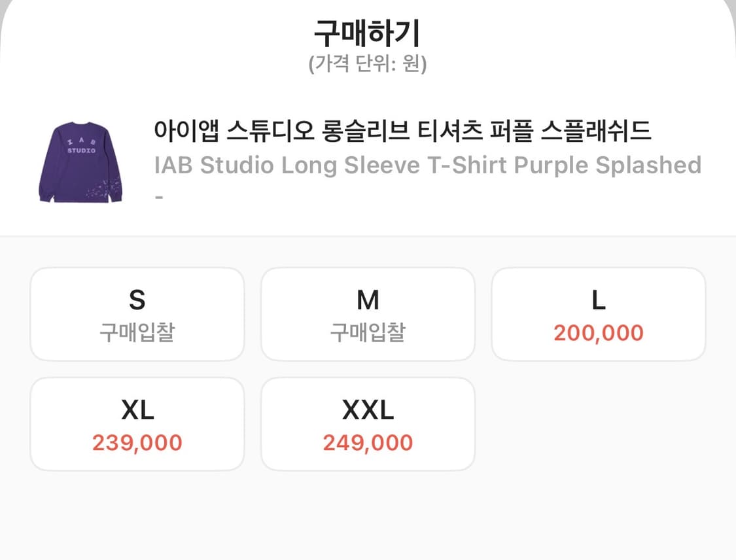
Task: Select size M with 구매입찰 option
Action: tap(368, 313)
